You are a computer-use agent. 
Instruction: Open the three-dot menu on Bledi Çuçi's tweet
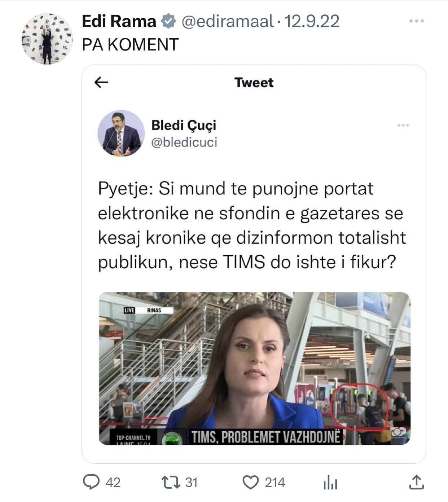coord(403,125)
